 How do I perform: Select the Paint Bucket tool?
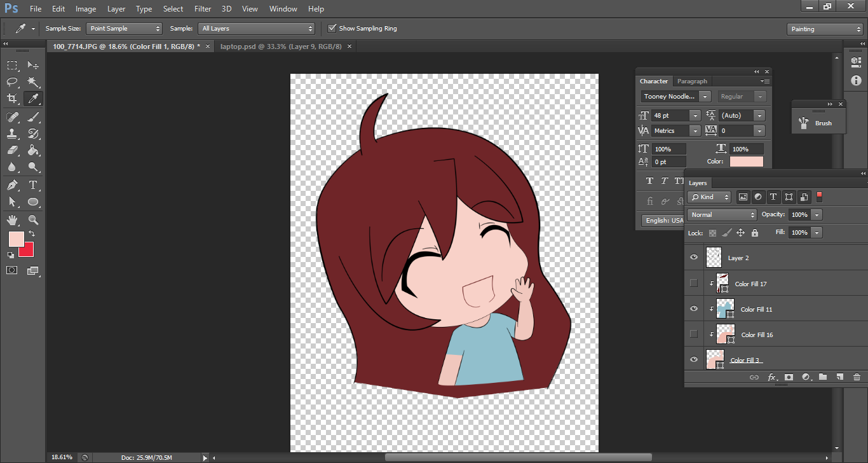[x=33, y=150]
